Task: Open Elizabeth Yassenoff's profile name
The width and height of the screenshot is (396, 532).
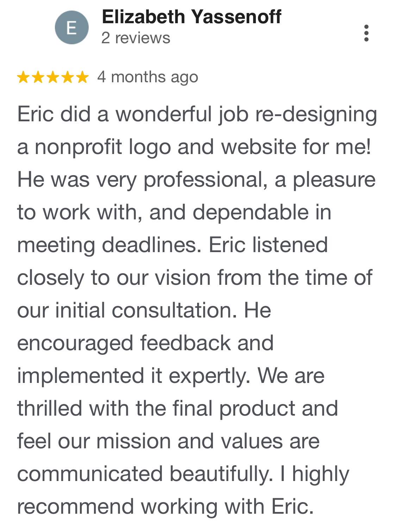Action: click(x=191, y=17)
